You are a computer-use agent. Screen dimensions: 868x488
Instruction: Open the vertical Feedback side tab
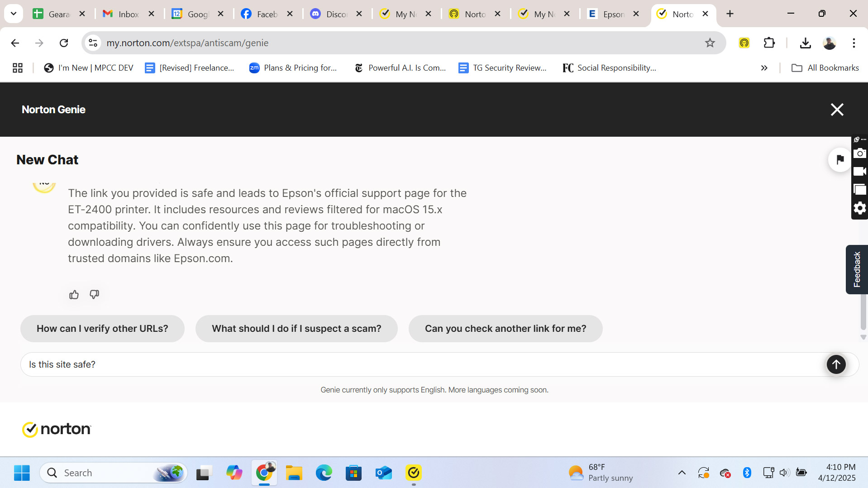coord(856,269)
